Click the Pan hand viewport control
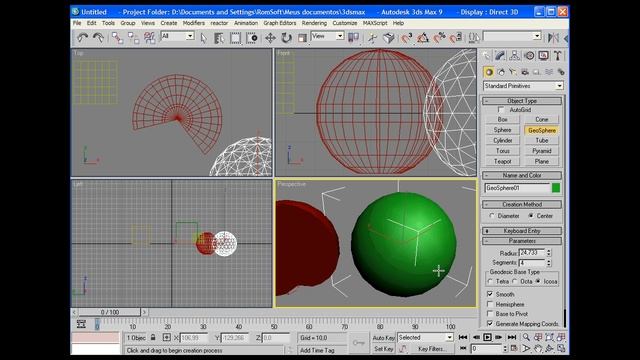Image resolution: width=640 pixels, height=360 pixels. point(538,349)
